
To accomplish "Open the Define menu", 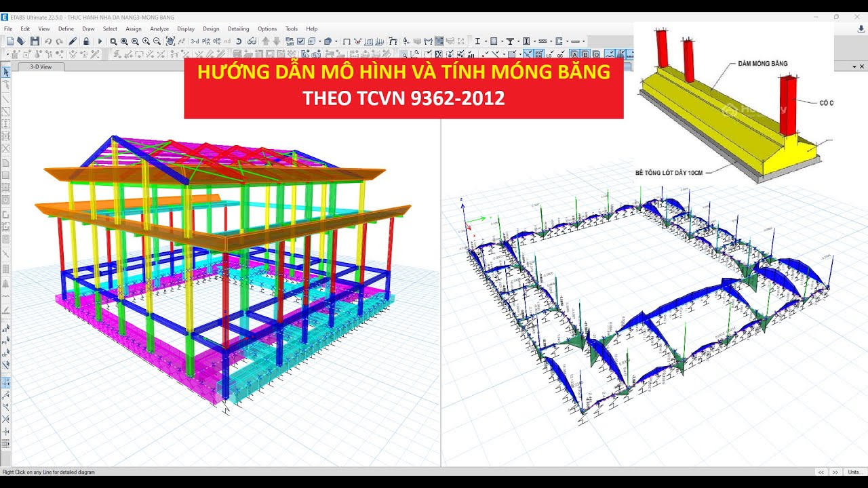I will point(66,29).
